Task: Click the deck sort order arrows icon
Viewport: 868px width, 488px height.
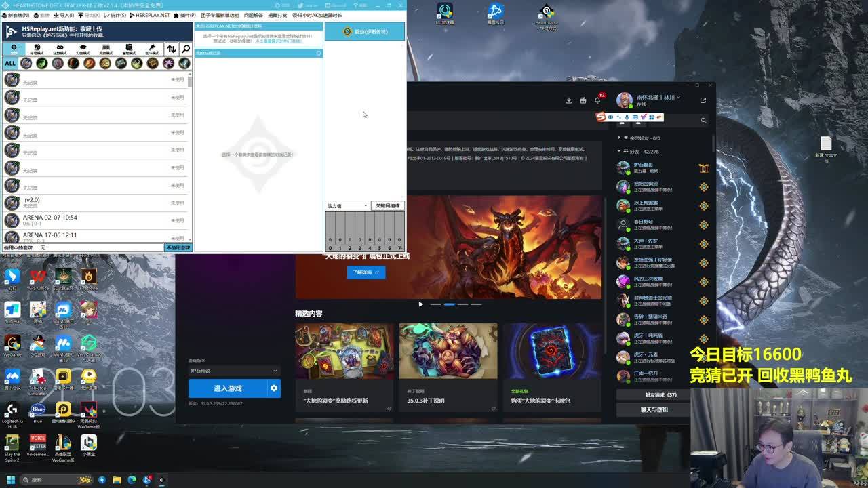Action: click(171, 49)
